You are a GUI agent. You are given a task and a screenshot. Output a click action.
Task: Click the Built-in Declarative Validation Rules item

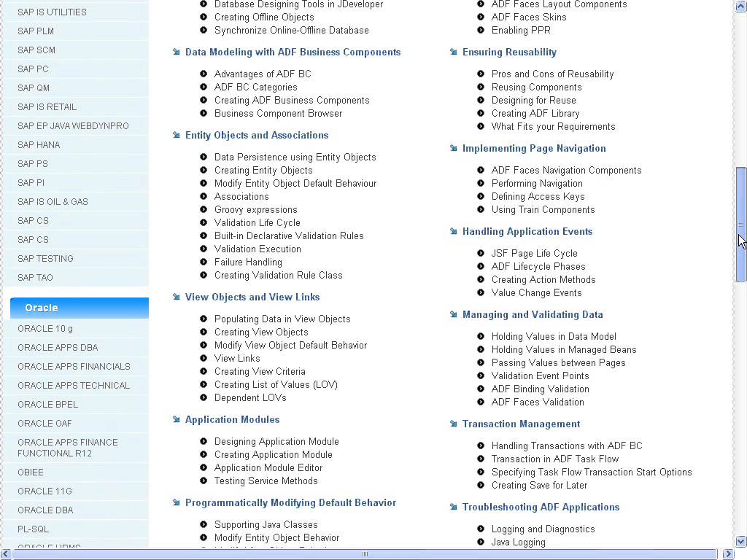(289, 236)
